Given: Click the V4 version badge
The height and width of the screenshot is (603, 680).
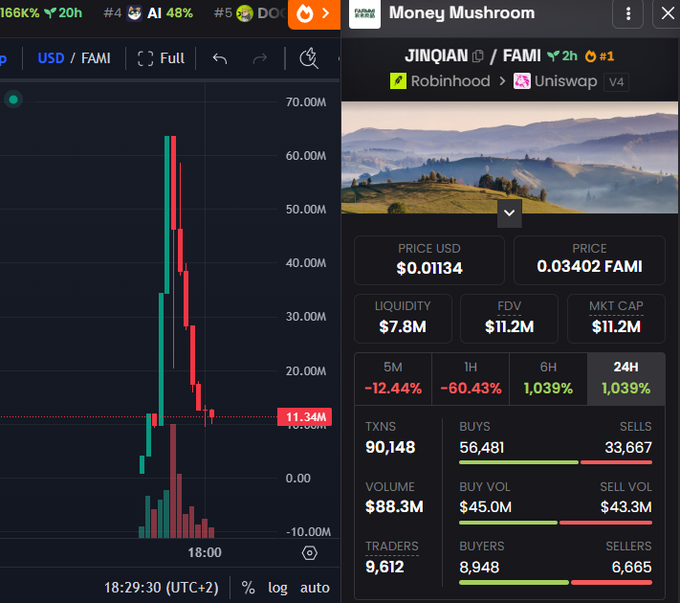Looking at the screenshot, I should click(x=616, y=82).
